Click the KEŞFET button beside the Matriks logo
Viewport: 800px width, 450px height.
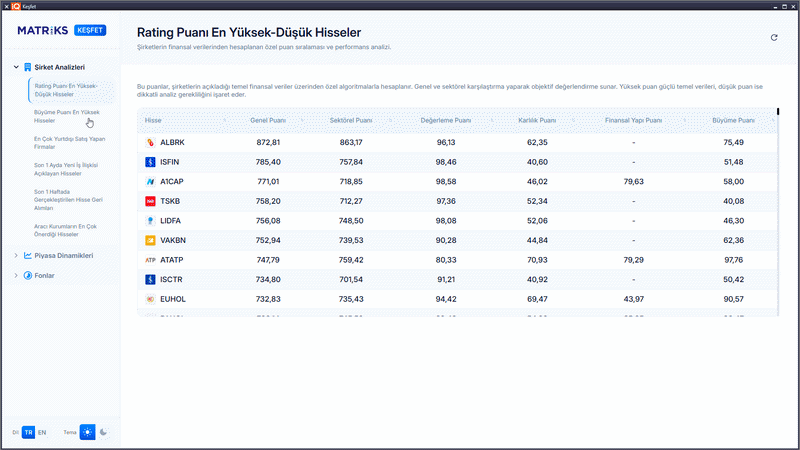pyautogui.click(x=91, y=31)
